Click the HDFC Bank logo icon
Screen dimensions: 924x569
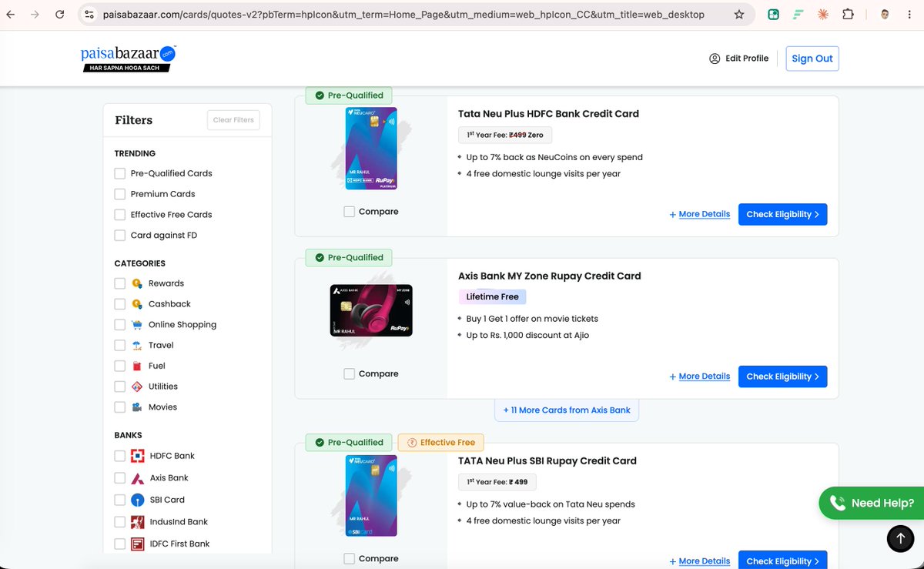pyautogui.click(x=137, y=456)
